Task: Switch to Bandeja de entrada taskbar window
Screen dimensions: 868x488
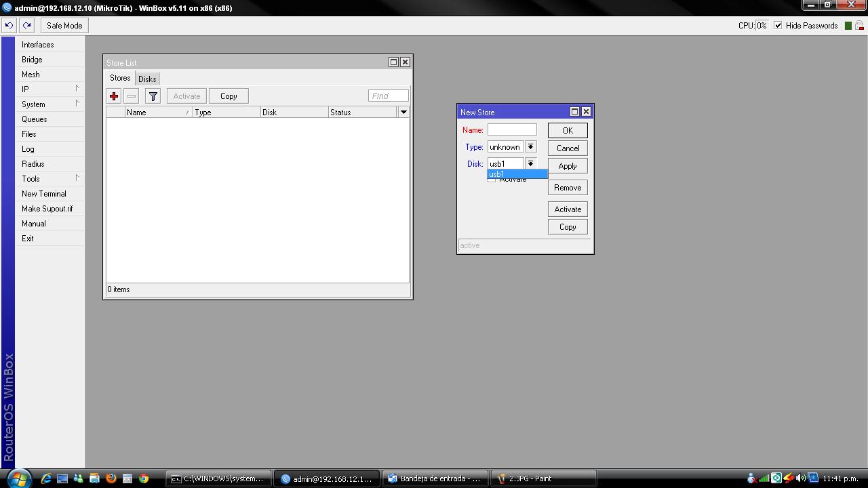Action: click(x=436, y=479)
